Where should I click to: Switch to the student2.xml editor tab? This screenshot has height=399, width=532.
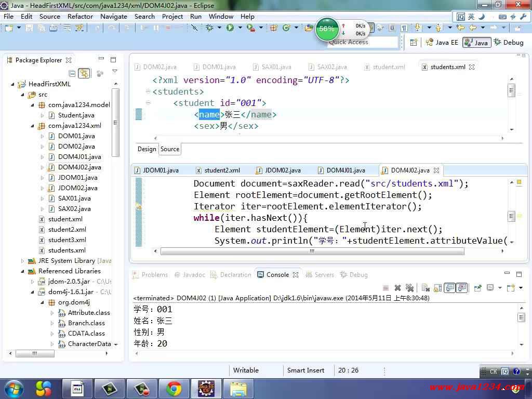click(x=218, y=170)
